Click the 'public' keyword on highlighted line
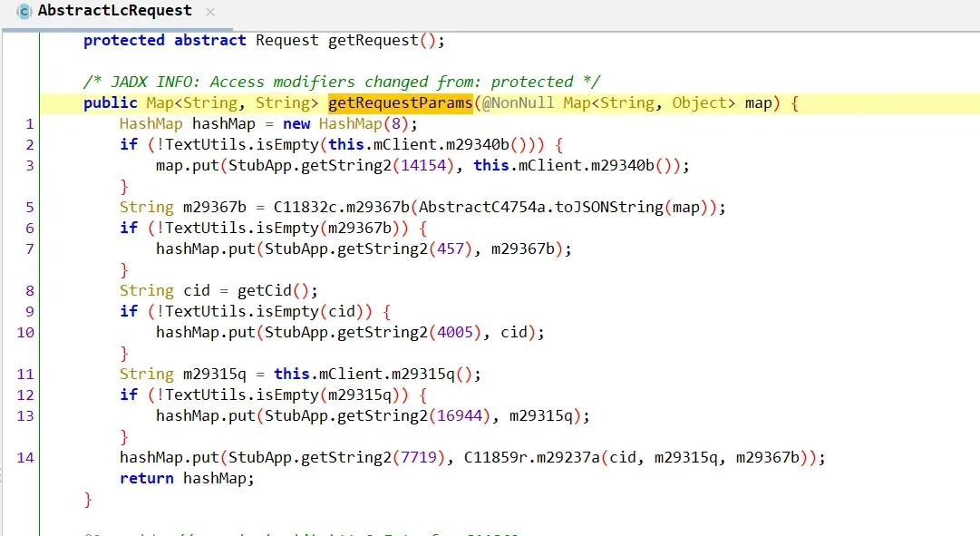This screenshot has height=536, width=980. (x=111, y=102)
